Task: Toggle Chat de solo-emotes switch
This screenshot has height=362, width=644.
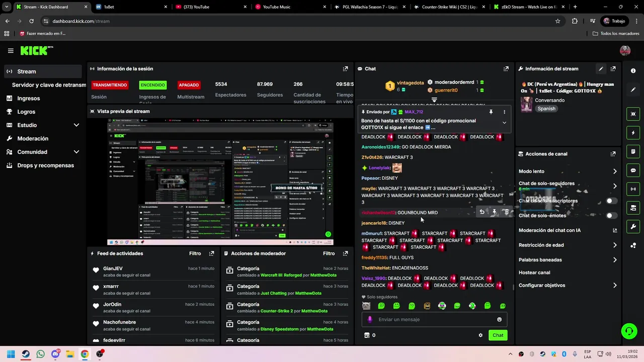Action: coord(611,216)
